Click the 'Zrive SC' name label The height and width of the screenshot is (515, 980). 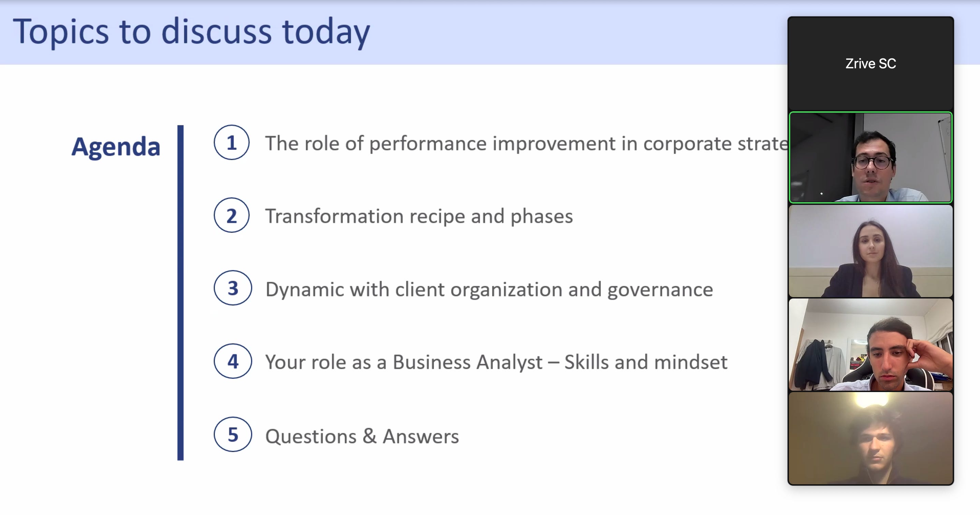870,64
